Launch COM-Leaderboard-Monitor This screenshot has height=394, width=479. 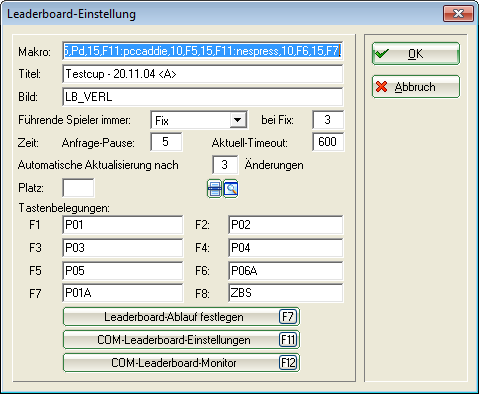click(181, 363)
